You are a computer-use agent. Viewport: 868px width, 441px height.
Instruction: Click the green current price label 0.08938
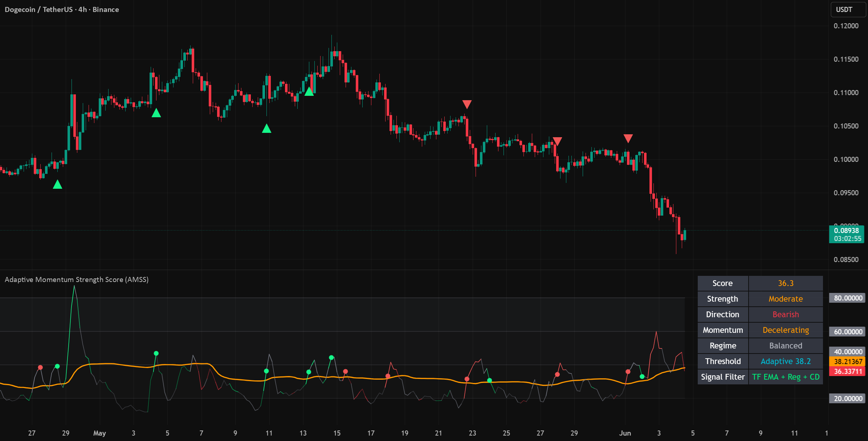pos(847,230)
